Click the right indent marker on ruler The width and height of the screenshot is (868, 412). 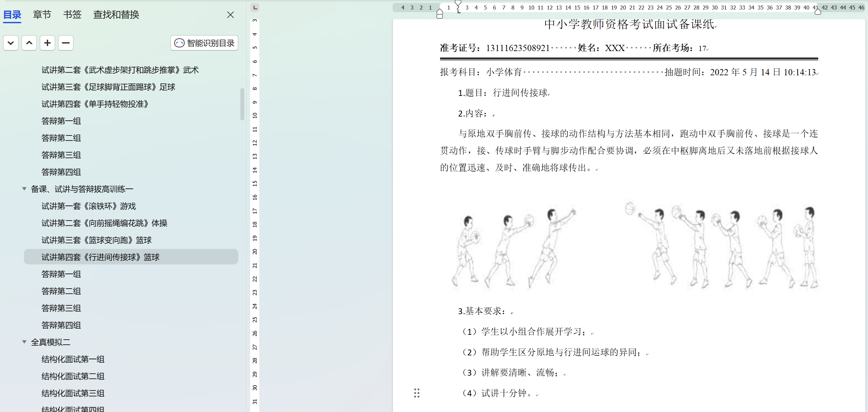(818, 12)
